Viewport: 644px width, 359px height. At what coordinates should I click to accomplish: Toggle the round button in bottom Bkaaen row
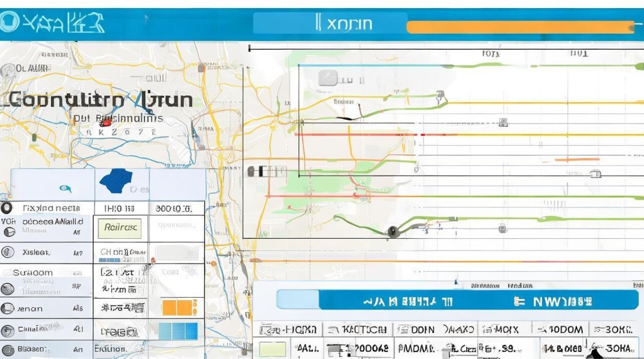point(7,349)
